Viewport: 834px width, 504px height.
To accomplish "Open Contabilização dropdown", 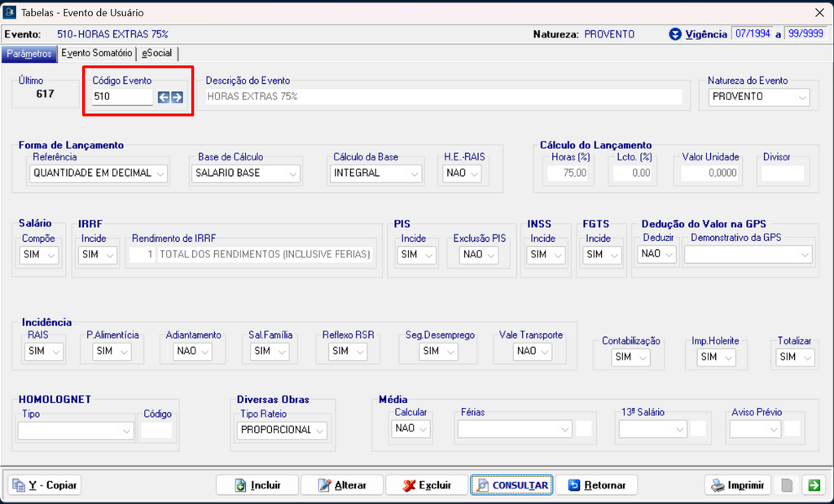I will pyautogui.click(x=630, y=357).
